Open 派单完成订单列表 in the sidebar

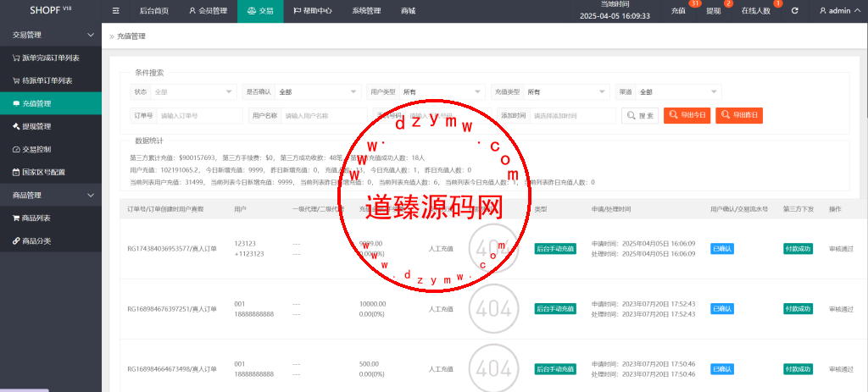(x=51, y=58)
